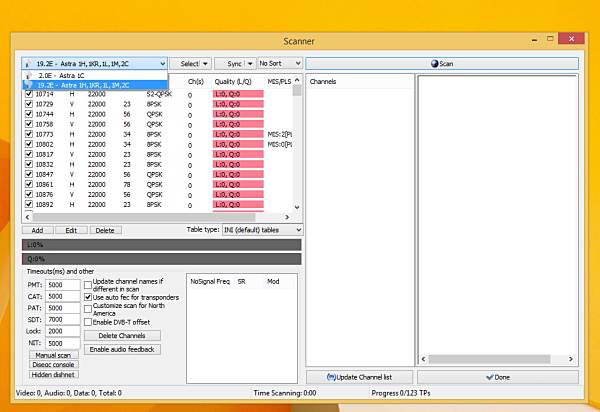
Task: Uncheck transponder 10802 checkbox
Action: tap(29, 144)
